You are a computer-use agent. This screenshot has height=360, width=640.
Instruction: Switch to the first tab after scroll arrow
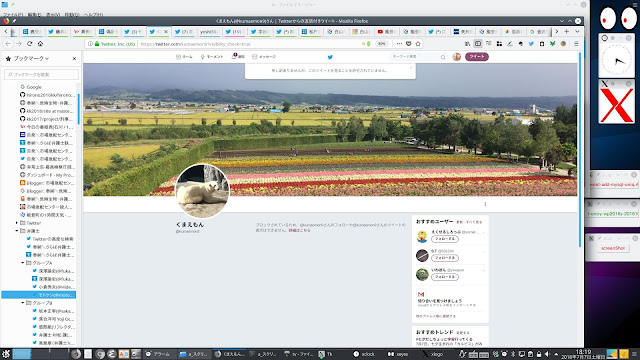point(32,31)
